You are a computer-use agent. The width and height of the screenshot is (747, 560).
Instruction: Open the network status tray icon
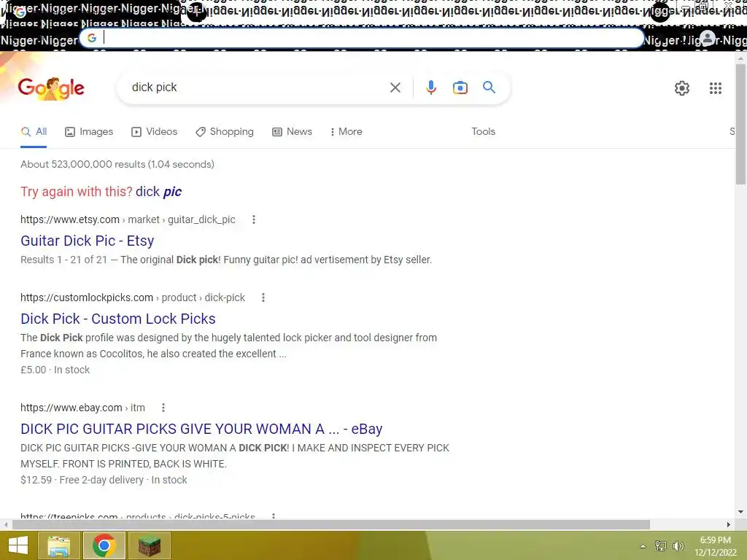pyautogui.click(x=660, y=545)
